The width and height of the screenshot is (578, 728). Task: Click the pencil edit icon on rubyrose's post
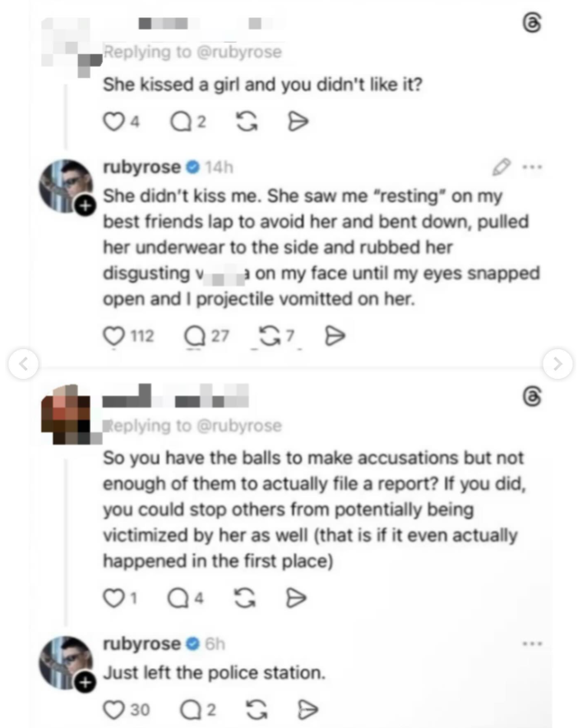tap(500, 167)
